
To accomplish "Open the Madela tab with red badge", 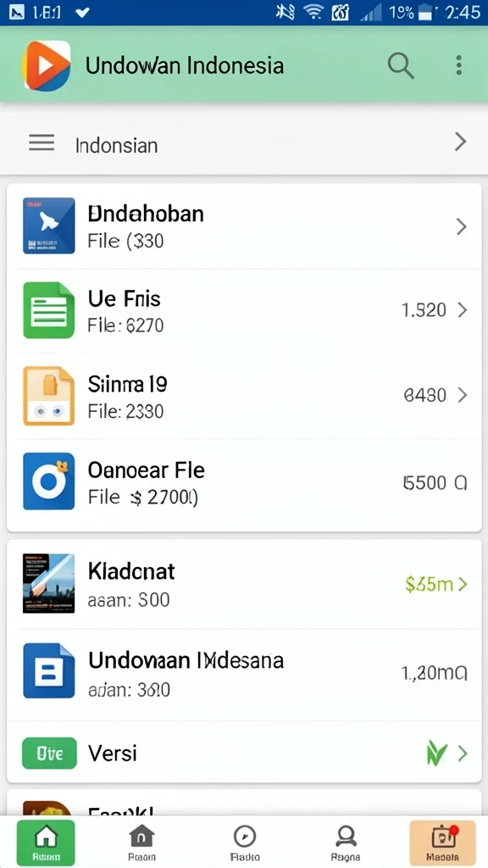I will tap(442, 843).
